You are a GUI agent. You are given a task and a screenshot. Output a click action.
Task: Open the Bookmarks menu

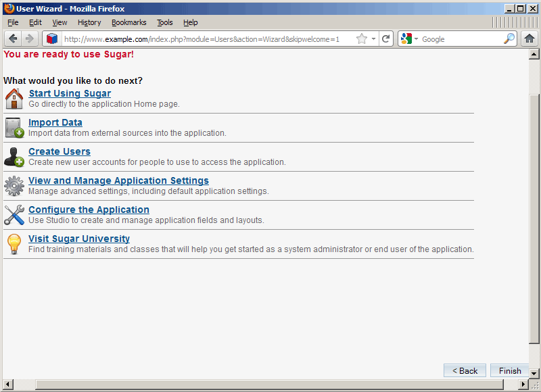128,22
